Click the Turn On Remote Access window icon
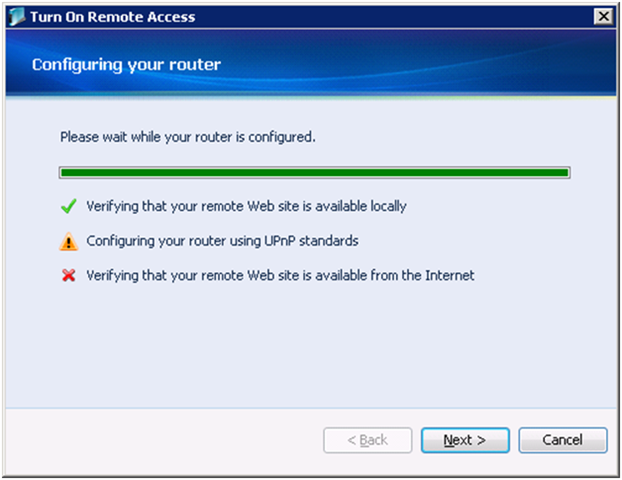 (x=15, y=16)
